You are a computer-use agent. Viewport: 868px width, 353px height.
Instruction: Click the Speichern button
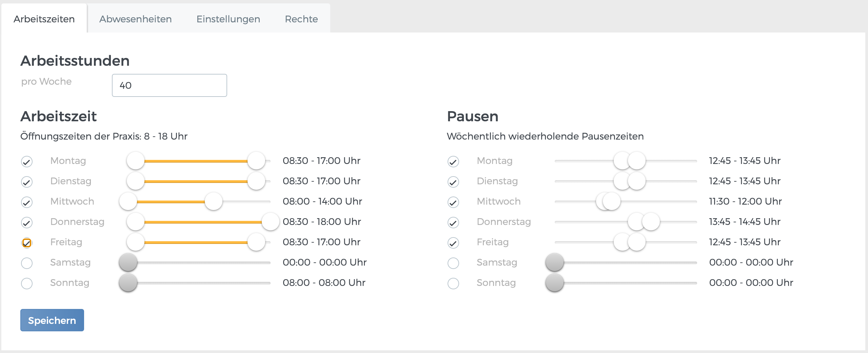pos(52,320)
